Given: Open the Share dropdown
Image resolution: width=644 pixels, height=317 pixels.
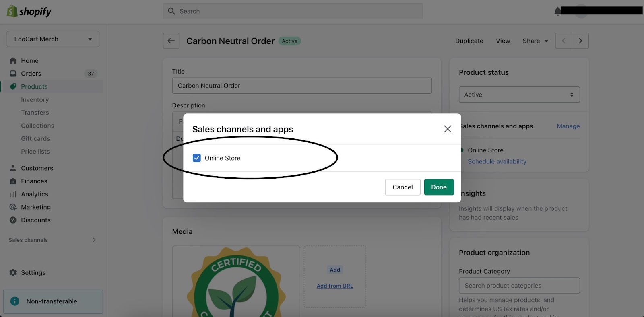Looking at the screenshot, I should 535,41.
